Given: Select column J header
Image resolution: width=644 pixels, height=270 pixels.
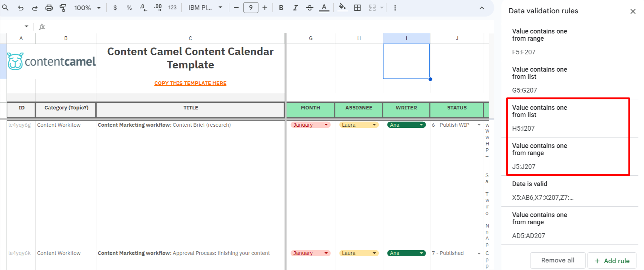Looking at the screenshot, I should click(x=457, y=38).
